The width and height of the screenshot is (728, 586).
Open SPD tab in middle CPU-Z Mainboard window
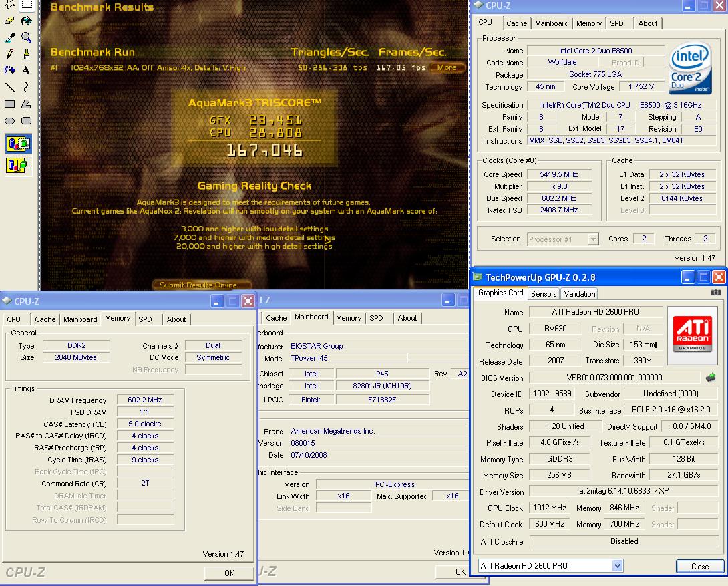pos(377,318)
